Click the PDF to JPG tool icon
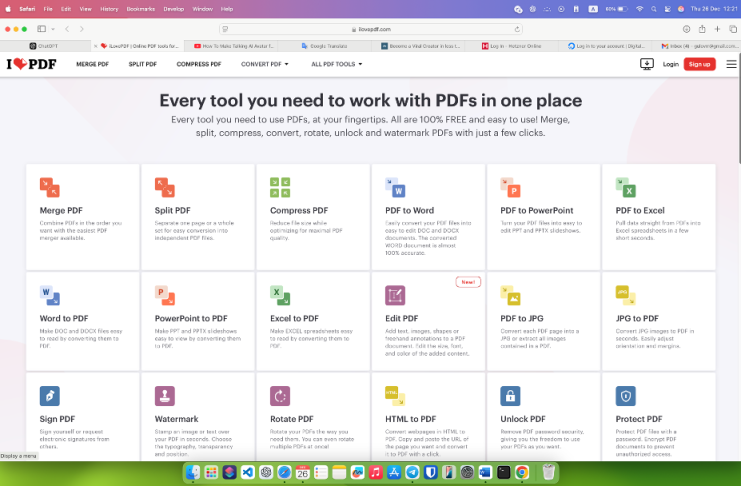This screenshot has height=486, width=741. pos(510,295)
